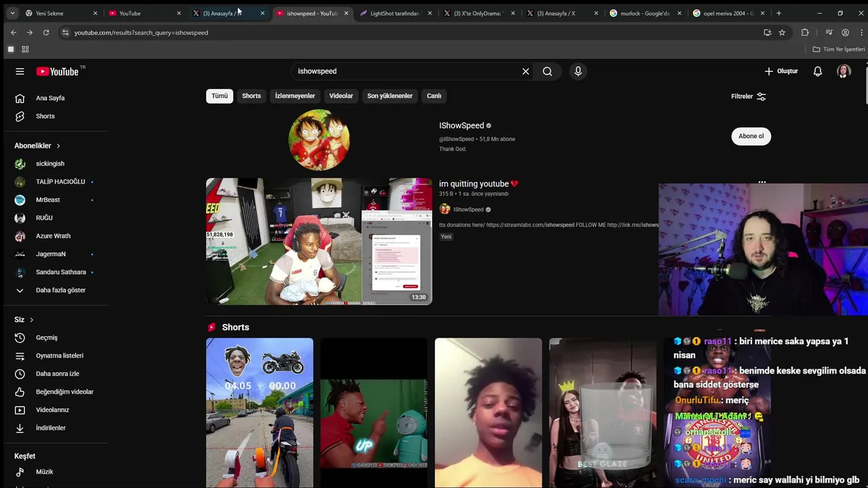
Task: Switch to murlock Google tab
Action: tap(646, 13)
